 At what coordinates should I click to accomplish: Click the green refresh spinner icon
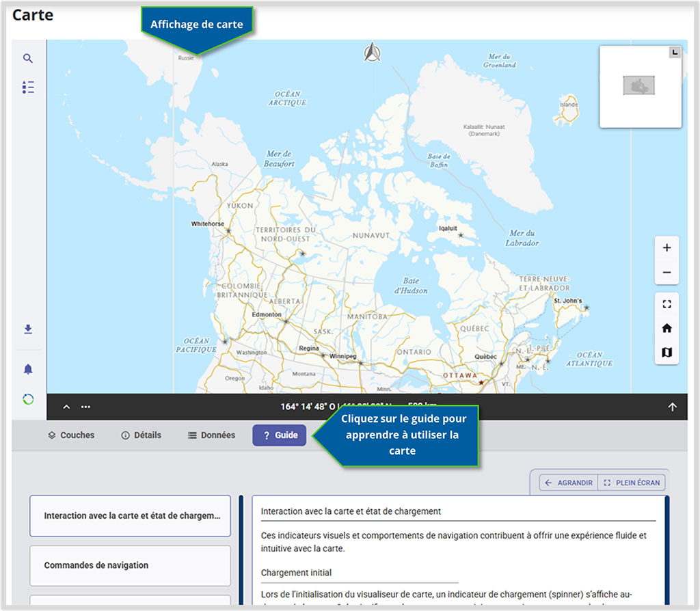pyautogui.click(x=28, y=398)
